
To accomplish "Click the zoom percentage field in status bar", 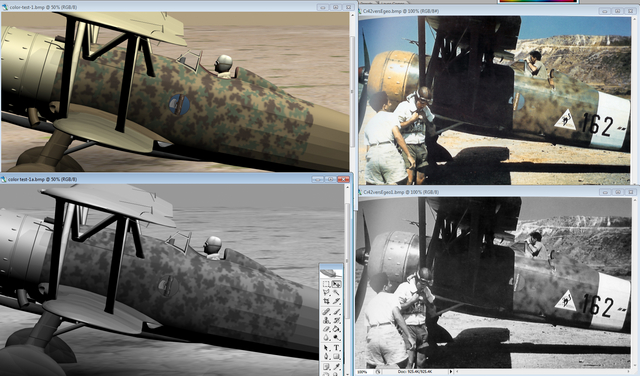I will pyautogui.click(x=362, y=372).
